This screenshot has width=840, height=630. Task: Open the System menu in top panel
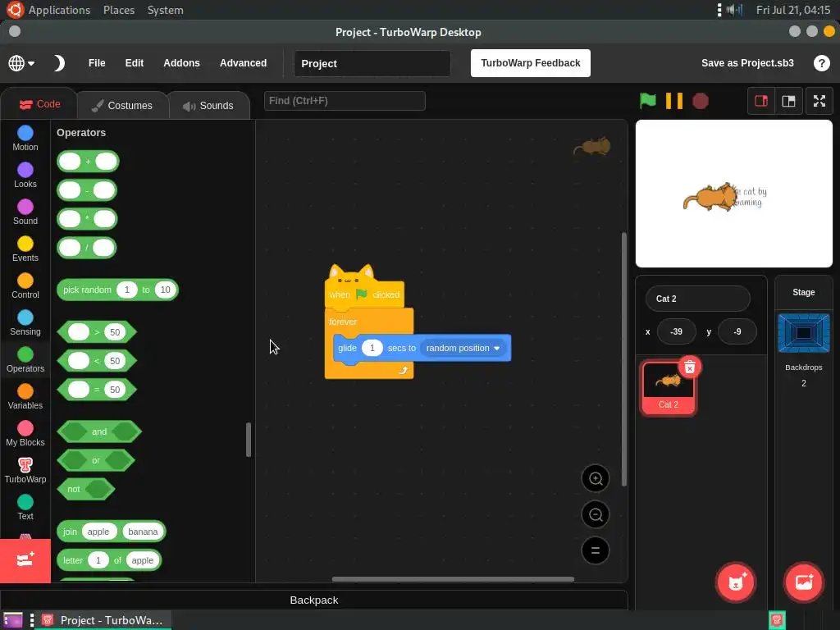point(165,10)
